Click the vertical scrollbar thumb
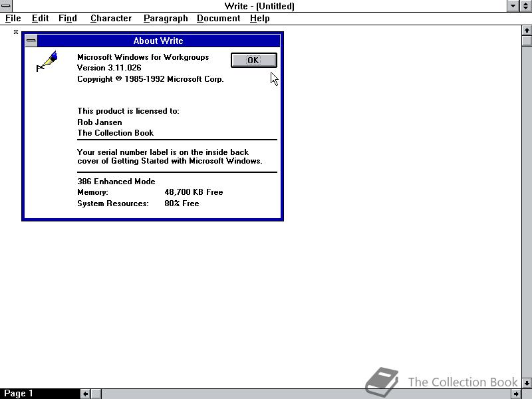The height and width of the screenshot is (399, 532). tap(527, 41)
